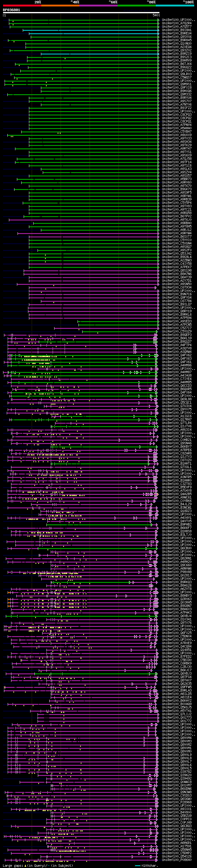
Task: Open hit UniRef100_A7Q5T7
Action: click(177, 26)
